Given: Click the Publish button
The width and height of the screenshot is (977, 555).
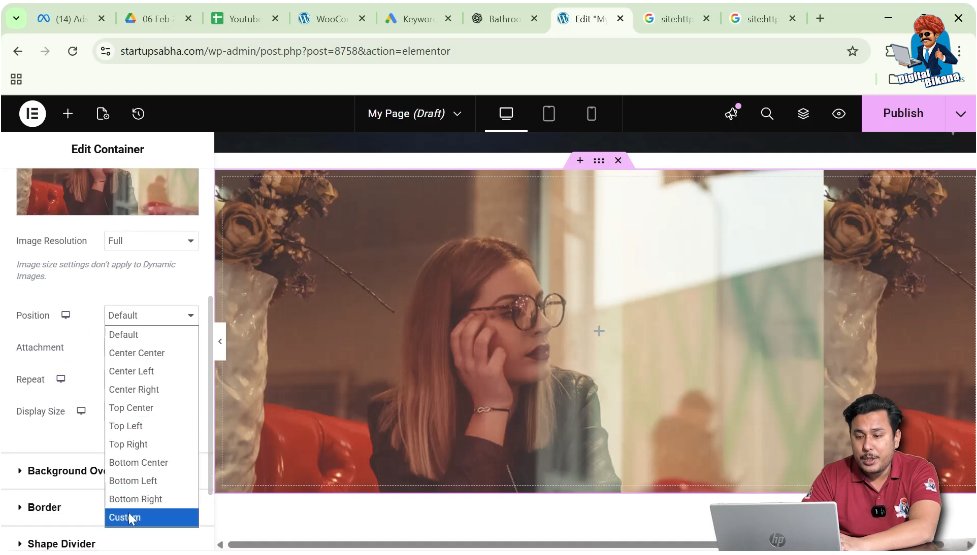Looking at the screenshot, I should tap(902, 114).
